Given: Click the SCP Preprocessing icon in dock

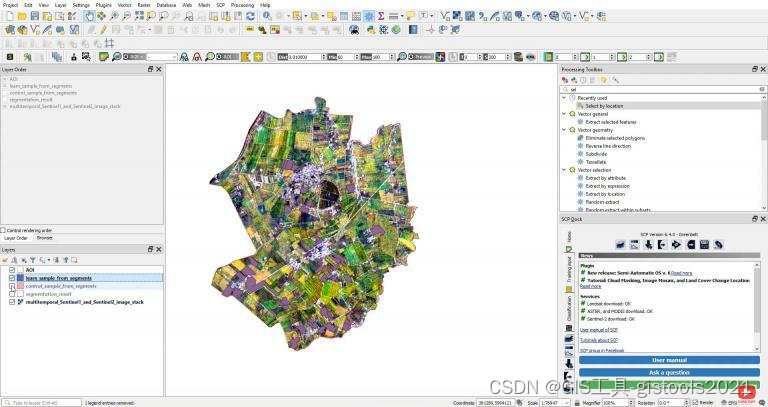Looking at the screenshot, I should 662,244.
